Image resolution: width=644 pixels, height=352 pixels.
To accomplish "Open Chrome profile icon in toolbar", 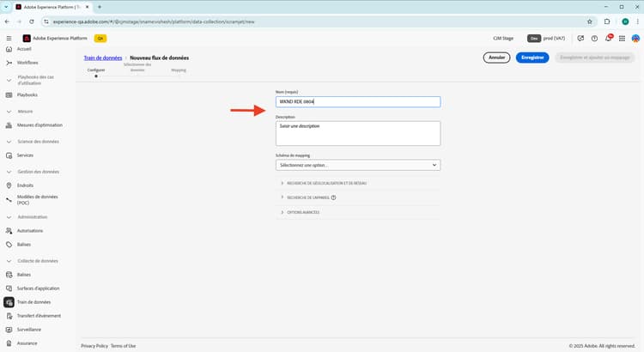I will [x=625, y=21].
